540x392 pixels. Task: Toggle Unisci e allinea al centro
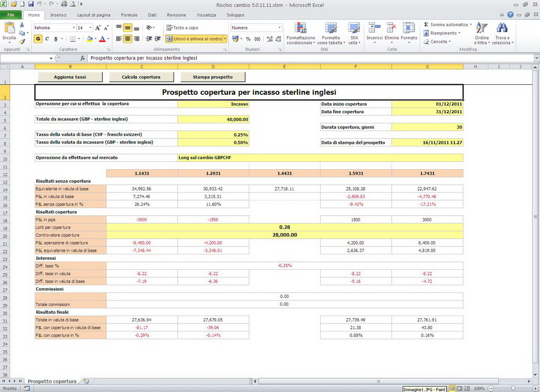[x=194, y=39]
